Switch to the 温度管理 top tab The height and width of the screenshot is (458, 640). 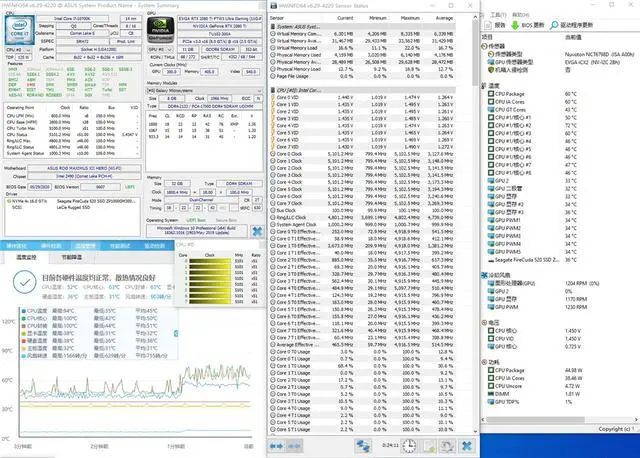click(85, 246)
